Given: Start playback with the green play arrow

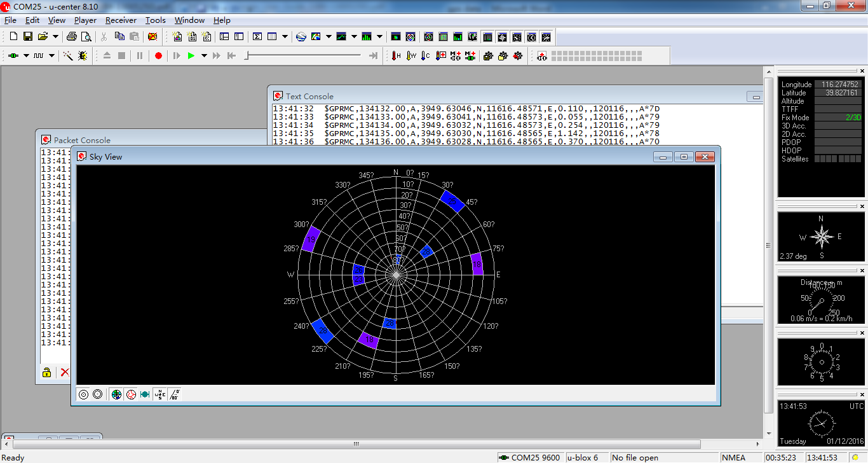Looking at the screenshot, I should (191, 56).
